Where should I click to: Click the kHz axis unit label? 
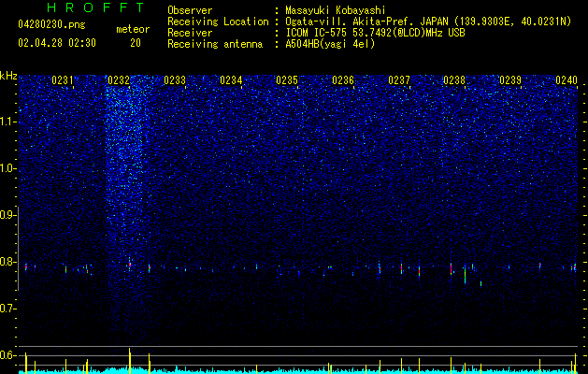pos(8,76)
